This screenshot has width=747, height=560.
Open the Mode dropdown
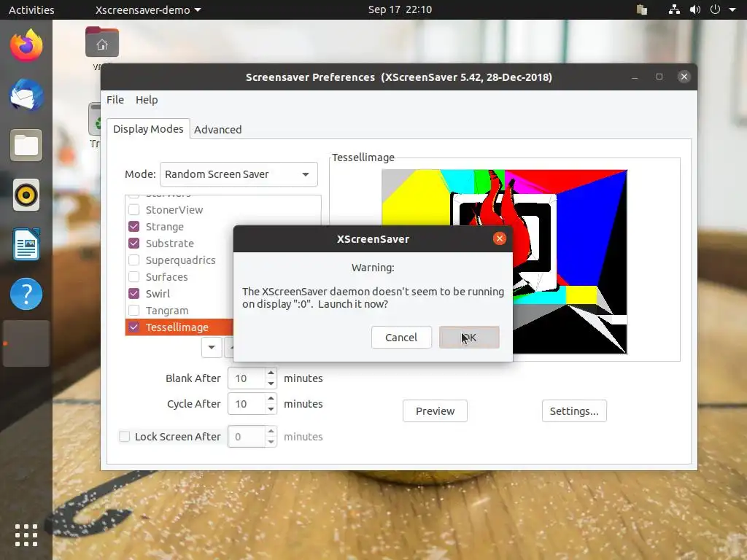pyautogui.click(x=239, y=174)
